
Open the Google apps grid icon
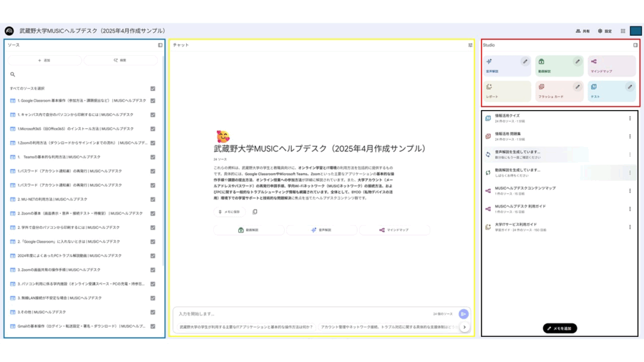point(623,31)
